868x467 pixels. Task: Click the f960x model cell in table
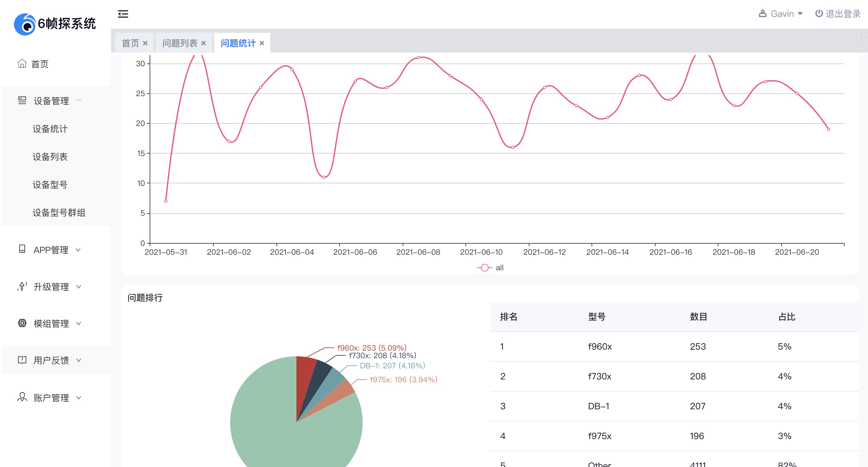(600, 346)
